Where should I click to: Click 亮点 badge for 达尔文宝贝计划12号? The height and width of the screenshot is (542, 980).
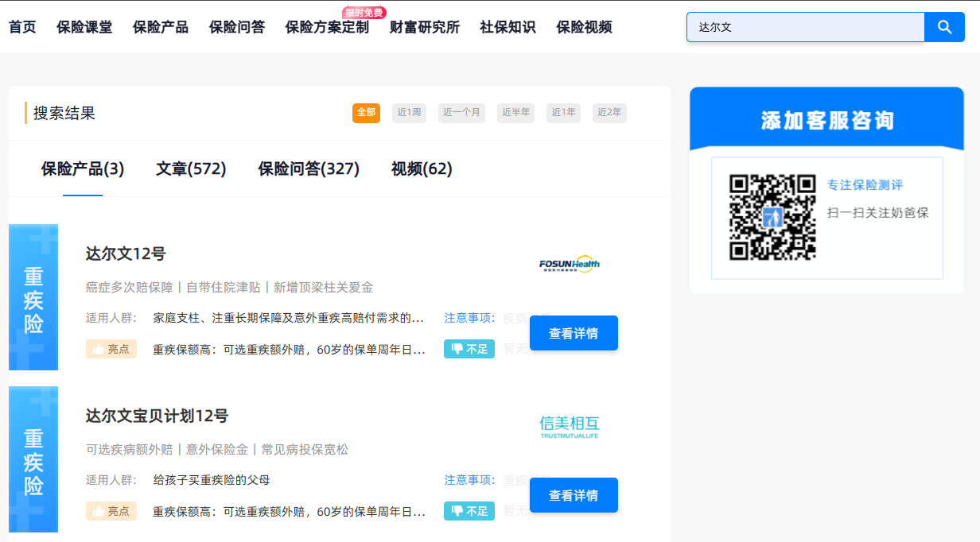[111, 511]
